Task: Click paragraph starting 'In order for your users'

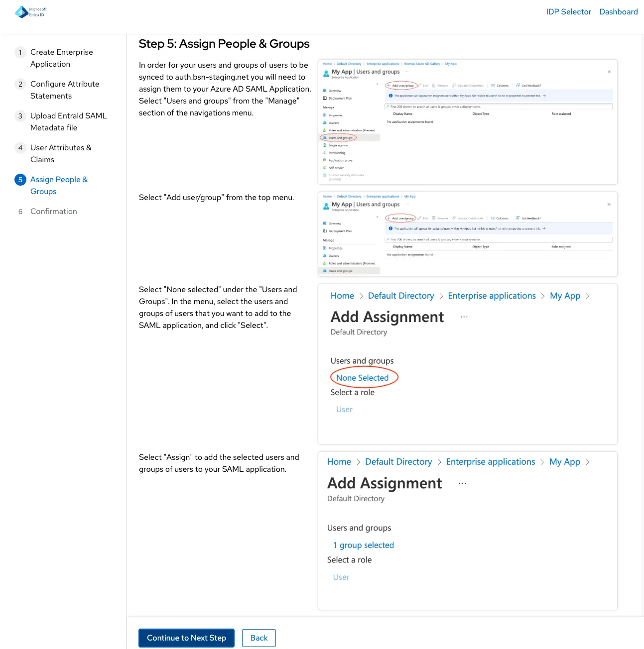Action: tap(225, 89)
